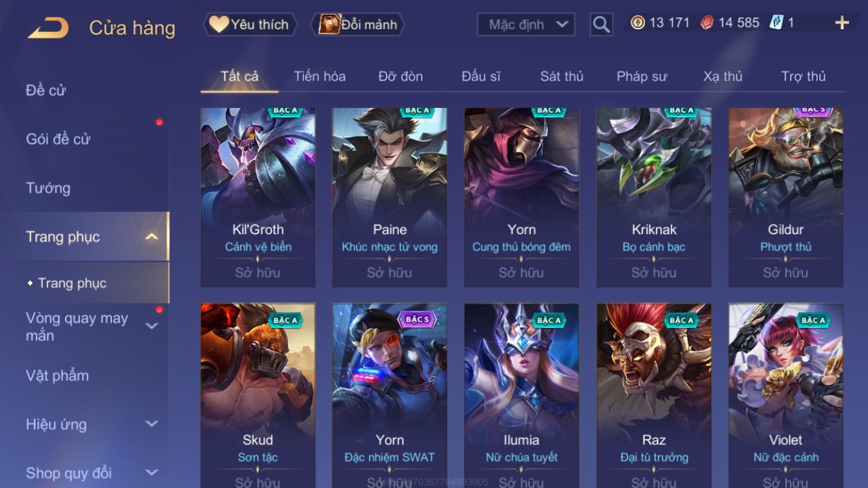Open Gói đề cử in sidebar
The width and height of the screenshot is (868, 488).
point(58,139)
